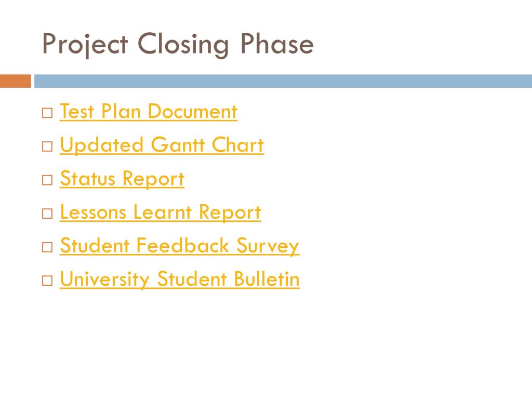Click the word Lessons in fourth link
Viewport: 532px width, 399px height.
(94, 212)
